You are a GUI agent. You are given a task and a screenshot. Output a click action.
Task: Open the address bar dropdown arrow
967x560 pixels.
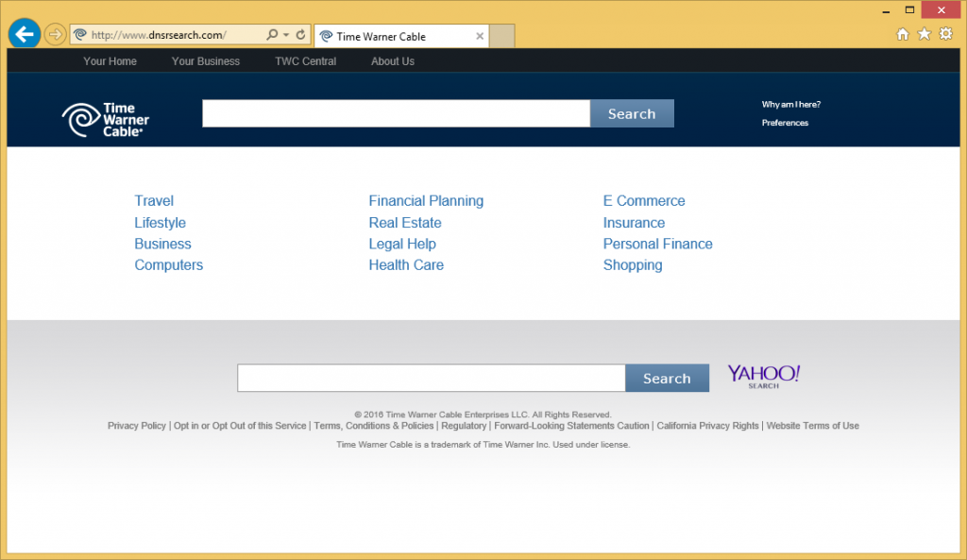286,35
